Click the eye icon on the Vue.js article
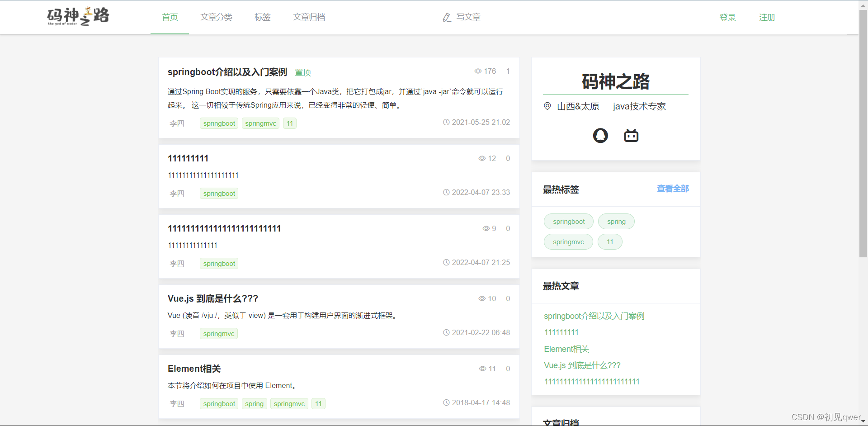Image resolution: width=868 pixels, height=426 pixels. 481,298
